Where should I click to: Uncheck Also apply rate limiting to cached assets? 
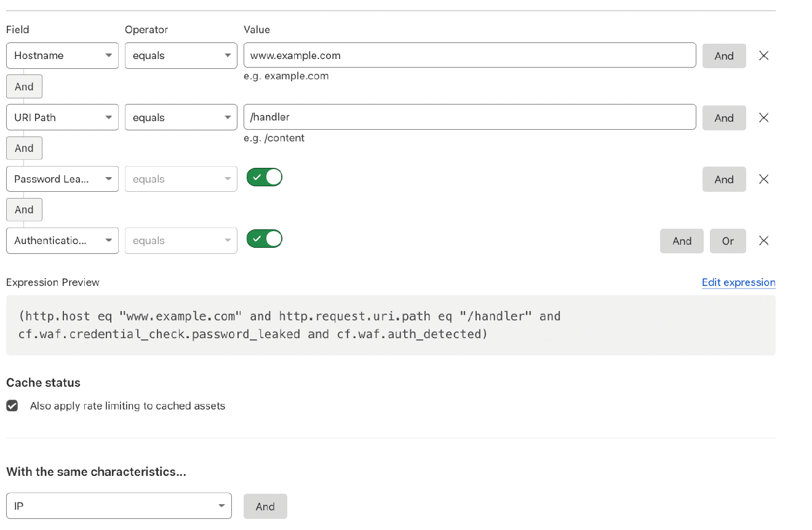(12, 406)
